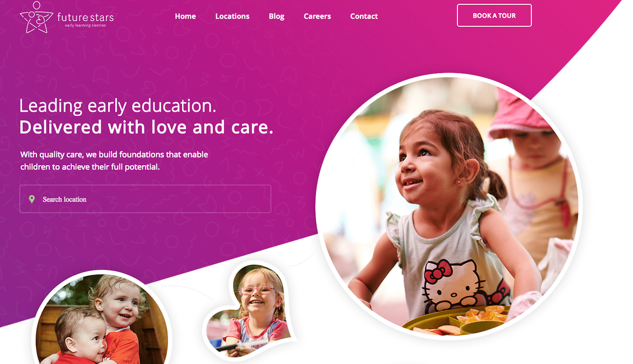Click the 'Delivered with love and care.' heading
Screen dimensions: 633x364
(x=146, y=127)
